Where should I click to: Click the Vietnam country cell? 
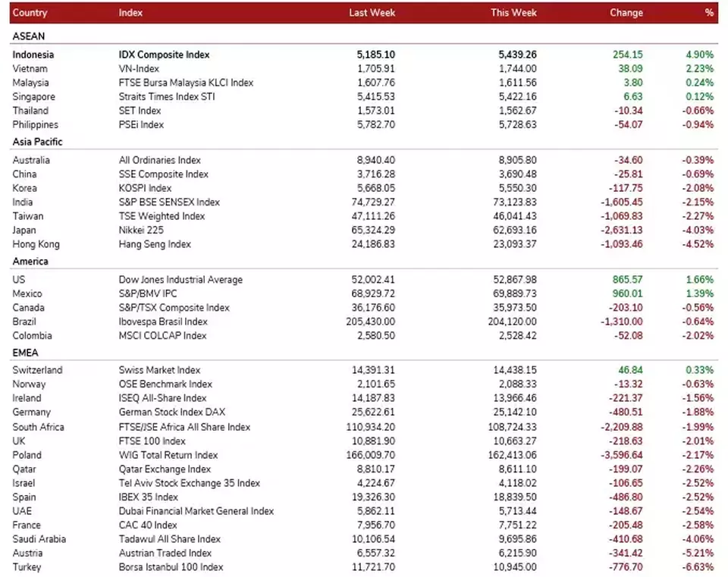[30, 68]
